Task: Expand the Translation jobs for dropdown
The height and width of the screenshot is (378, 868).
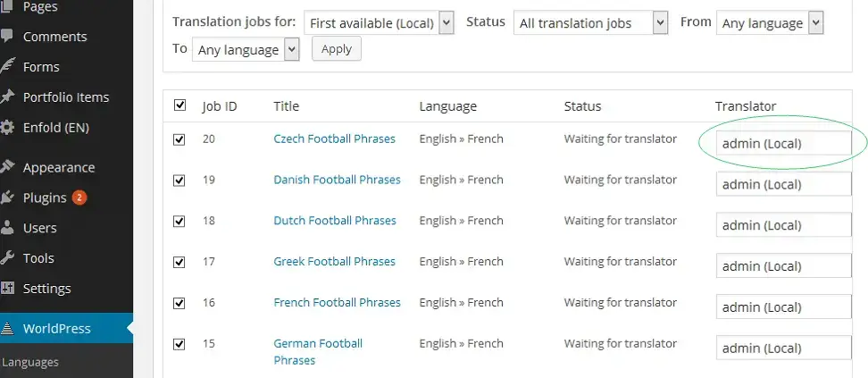Action: pos(380,22)
